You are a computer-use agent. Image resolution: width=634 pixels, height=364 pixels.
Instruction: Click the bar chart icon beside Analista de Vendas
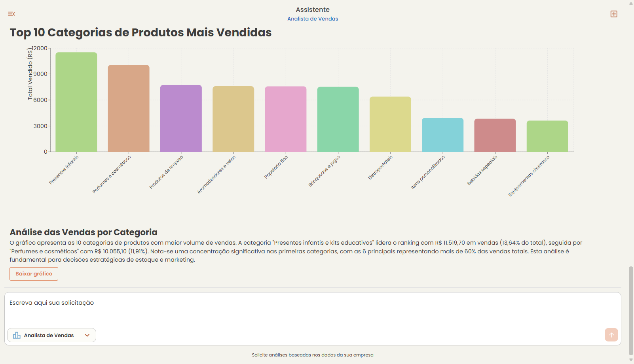click(x=16, y=335)
